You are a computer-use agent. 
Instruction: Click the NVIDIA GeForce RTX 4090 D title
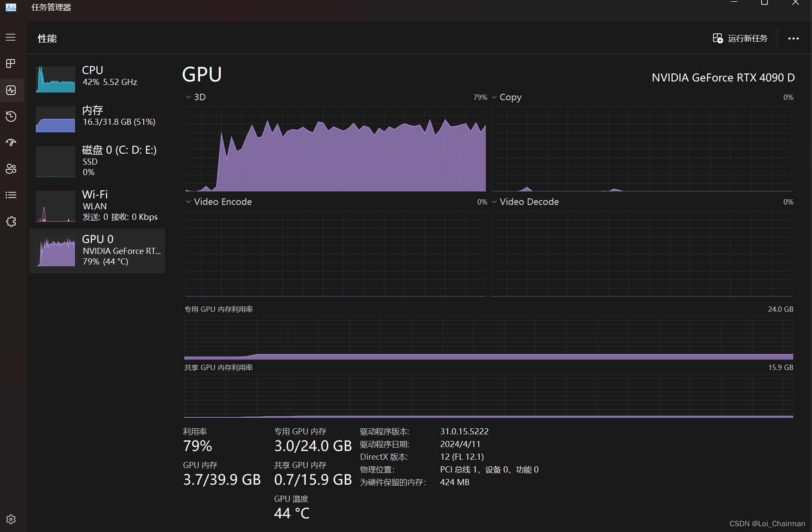point(723,78)
